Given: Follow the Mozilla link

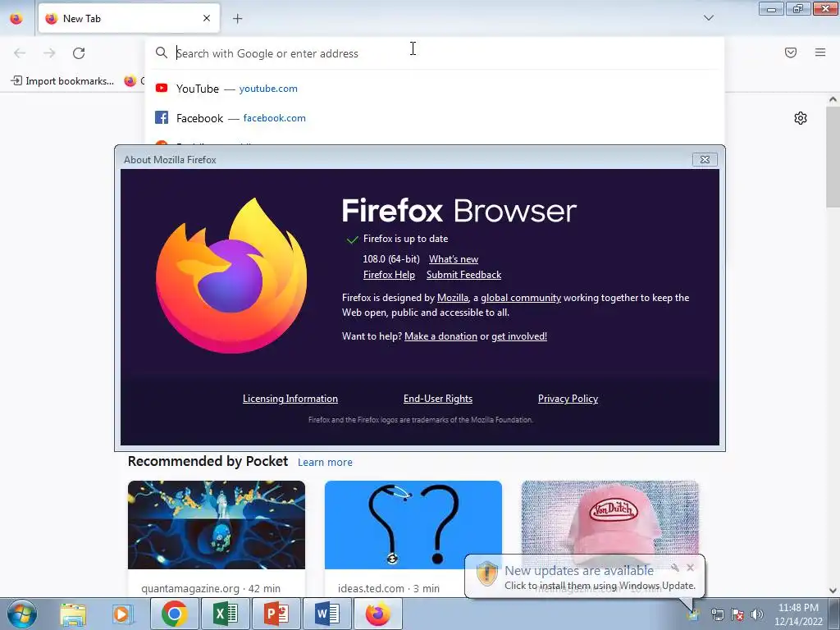Looking at the screenshot, I should pyautogui.click(x=453, y=298).
